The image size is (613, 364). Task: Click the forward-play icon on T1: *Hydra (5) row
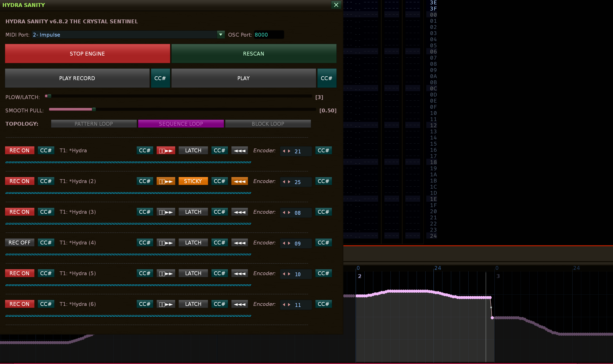pos(166,273)
